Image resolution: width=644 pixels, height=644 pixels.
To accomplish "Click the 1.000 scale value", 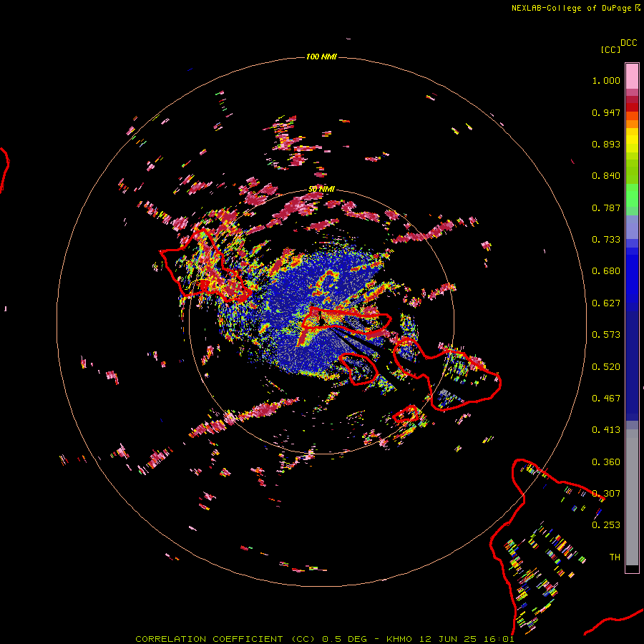I will pyautogui.click(x=606, y=80).
